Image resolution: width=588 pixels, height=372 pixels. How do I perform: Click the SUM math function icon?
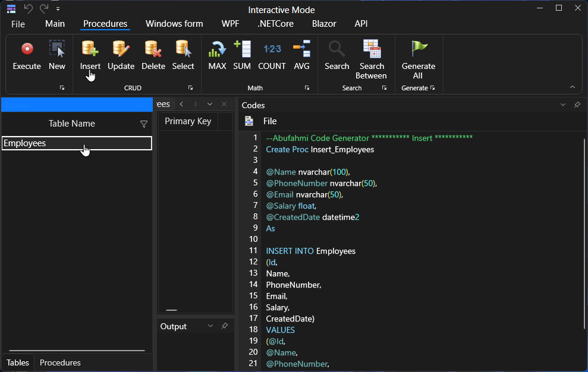(x=242, y=48)
